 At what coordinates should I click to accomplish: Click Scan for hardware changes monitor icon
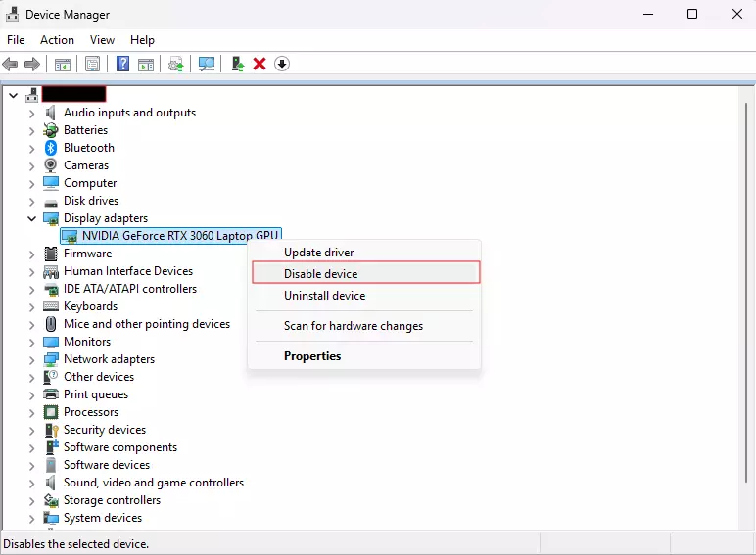point(207,64)
